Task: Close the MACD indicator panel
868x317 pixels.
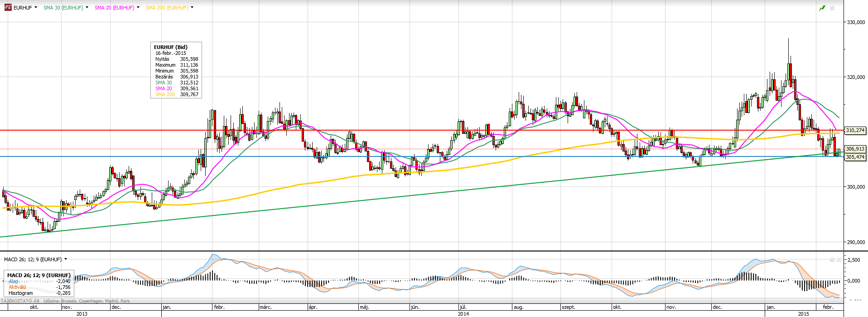Action: click(x=839, y=259)
